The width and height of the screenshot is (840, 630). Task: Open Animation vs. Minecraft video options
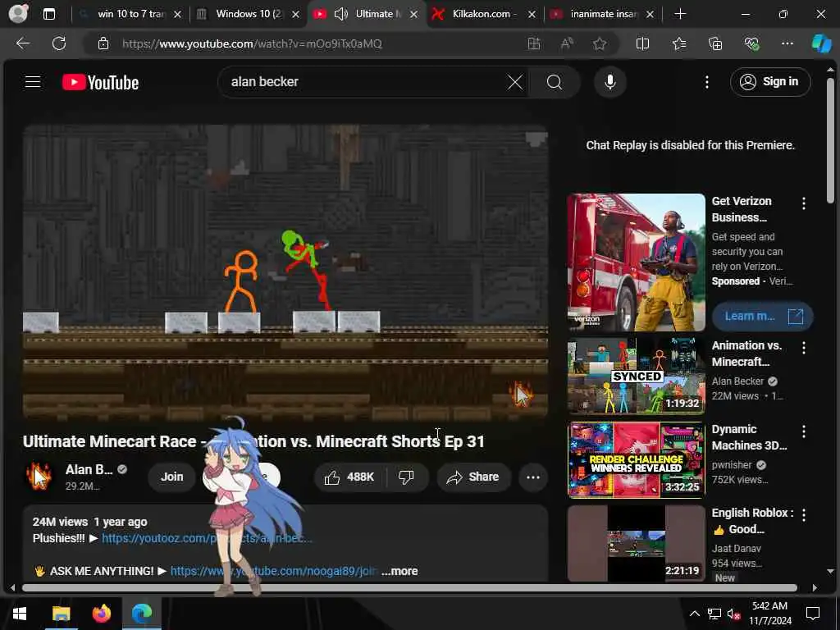(x=804, y=348)
